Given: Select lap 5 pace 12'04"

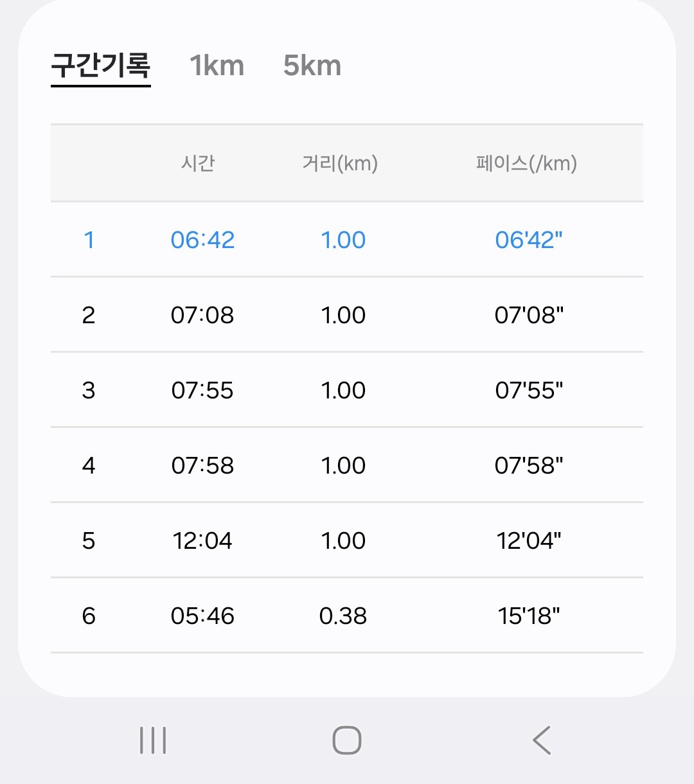Looking at the screenshot, I should click(x=529, y=540).
